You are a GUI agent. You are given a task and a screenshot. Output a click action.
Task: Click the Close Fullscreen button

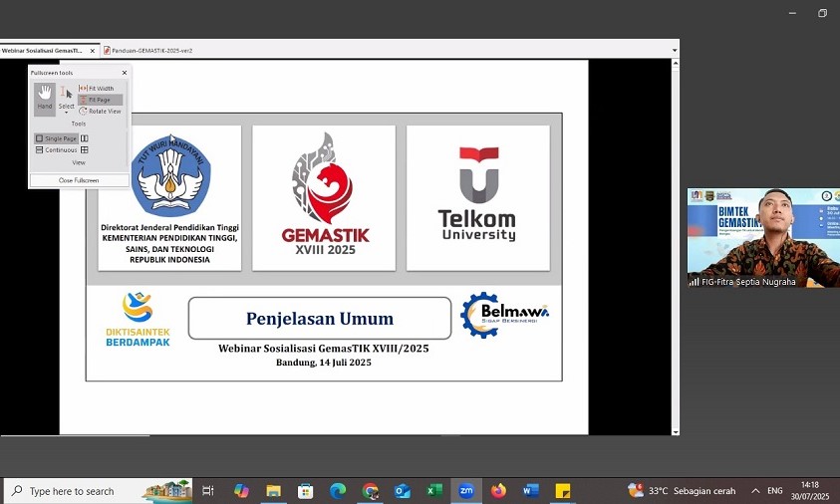click(x=79, y=180)
